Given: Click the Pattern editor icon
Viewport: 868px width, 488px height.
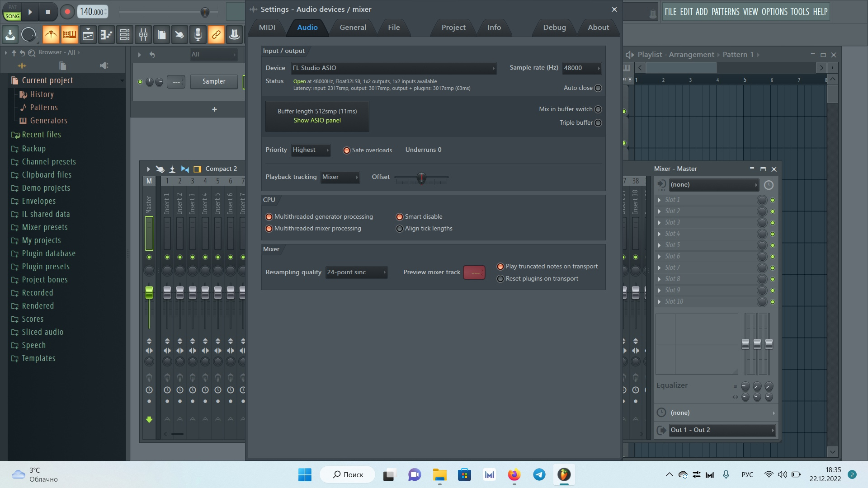Looking at the screenshot, I should pyautogui.click(x=69, y=34).
